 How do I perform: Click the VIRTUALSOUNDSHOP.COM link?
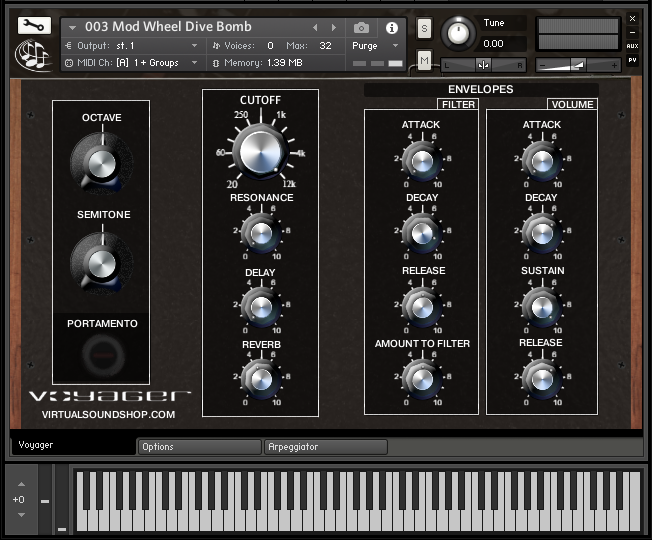108,414
